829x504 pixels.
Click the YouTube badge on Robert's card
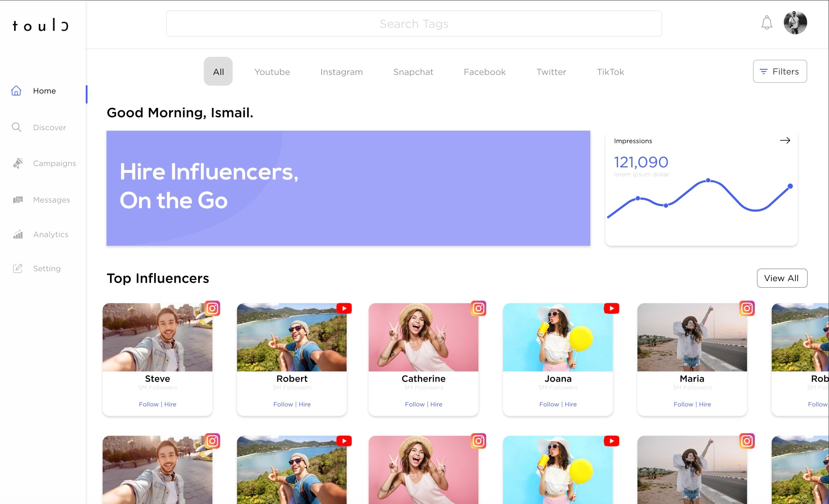pyautogui.click(x=344, y=308)
